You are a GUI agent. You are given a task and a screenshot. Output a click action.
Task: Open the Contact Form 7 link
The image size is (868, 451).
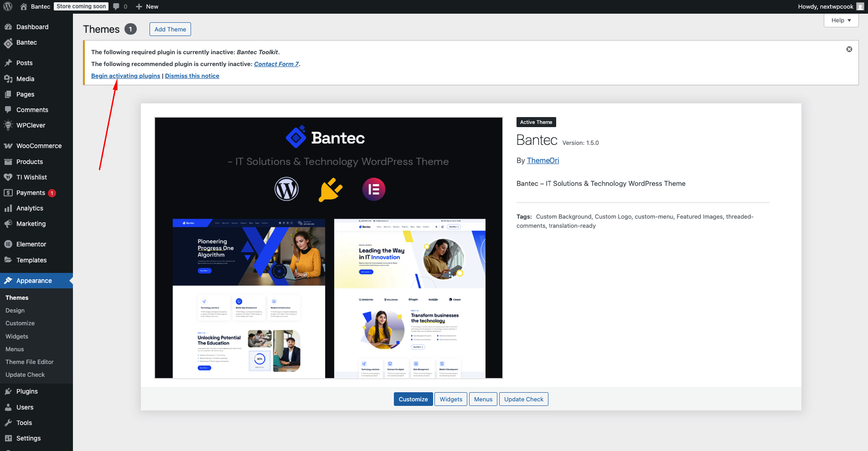[276, 64]
